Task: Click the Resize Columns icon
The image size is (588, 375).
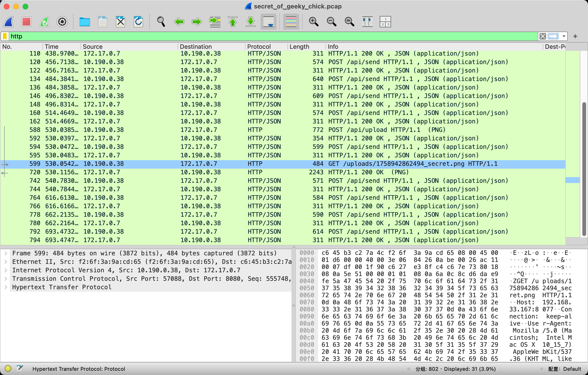Action: [367, 22]
